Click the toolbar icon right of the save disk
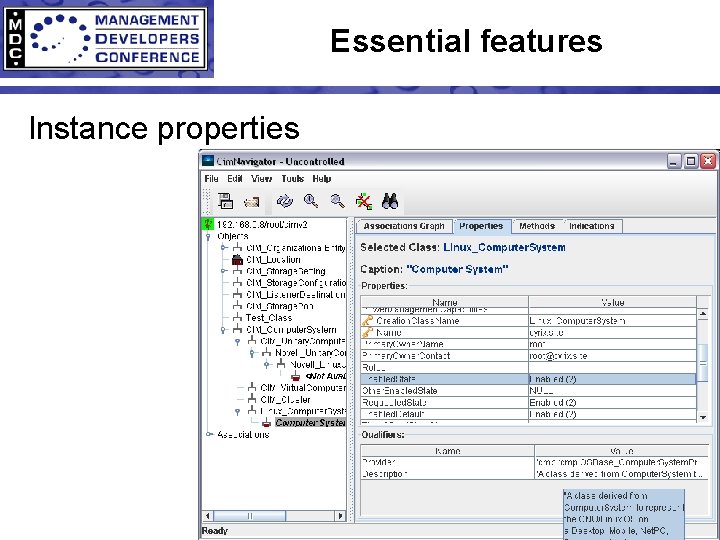This screenshot has height=540, width=720. [x=251, y=202]
